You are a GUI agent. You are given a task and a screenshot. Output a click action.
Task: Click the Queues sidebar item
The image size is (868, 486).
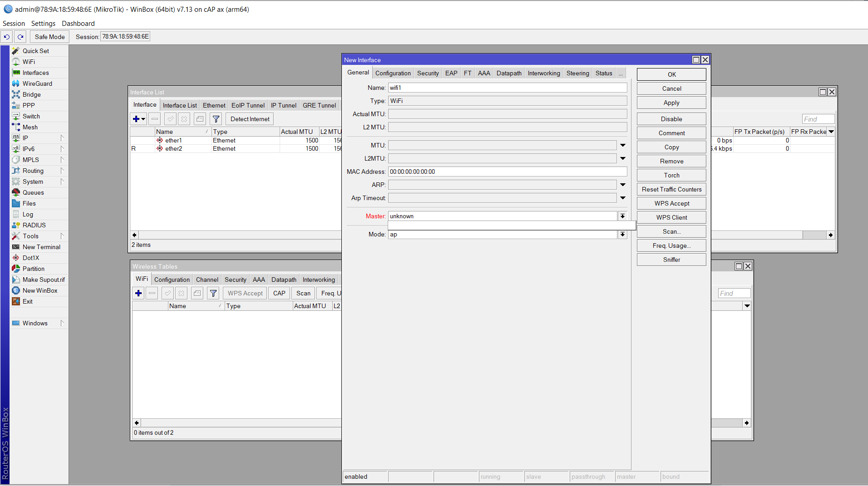[x=33, y=192]
